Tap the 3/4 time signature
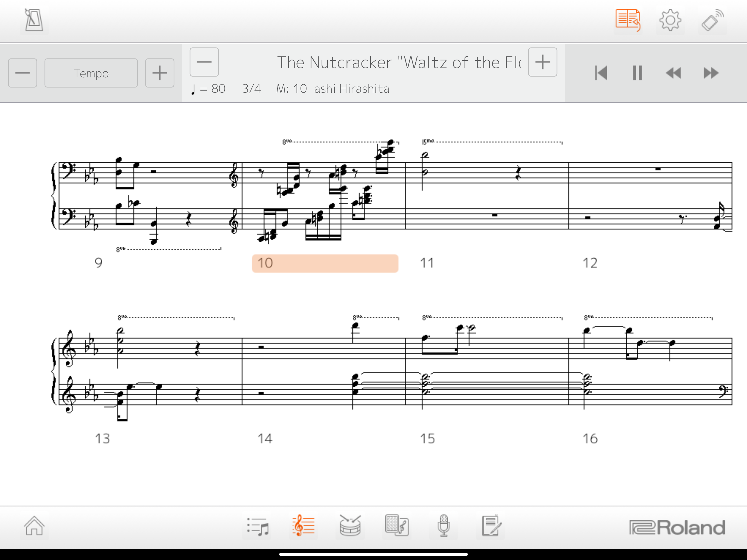Viewport: 747px width, 560px height. point(252,89)
